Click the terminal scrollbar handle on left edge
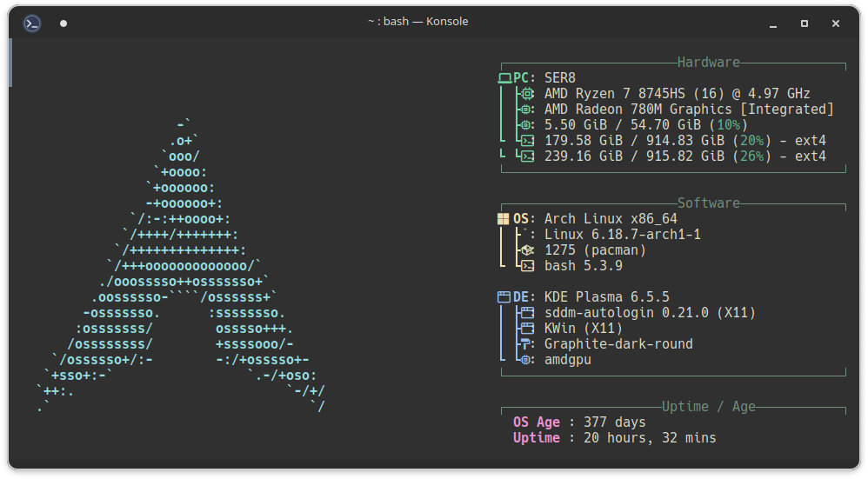 pos(10,63)
